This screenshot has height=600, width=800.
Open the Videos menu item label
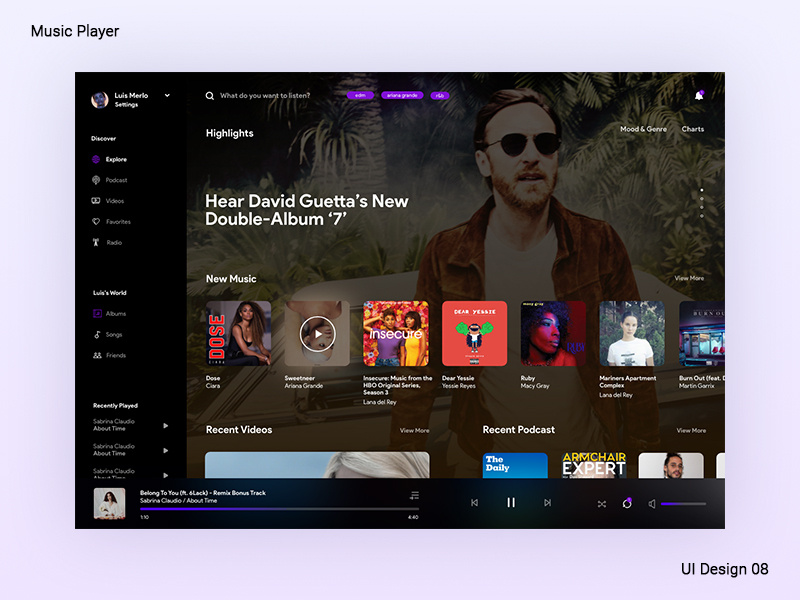[x=115, y=201]
